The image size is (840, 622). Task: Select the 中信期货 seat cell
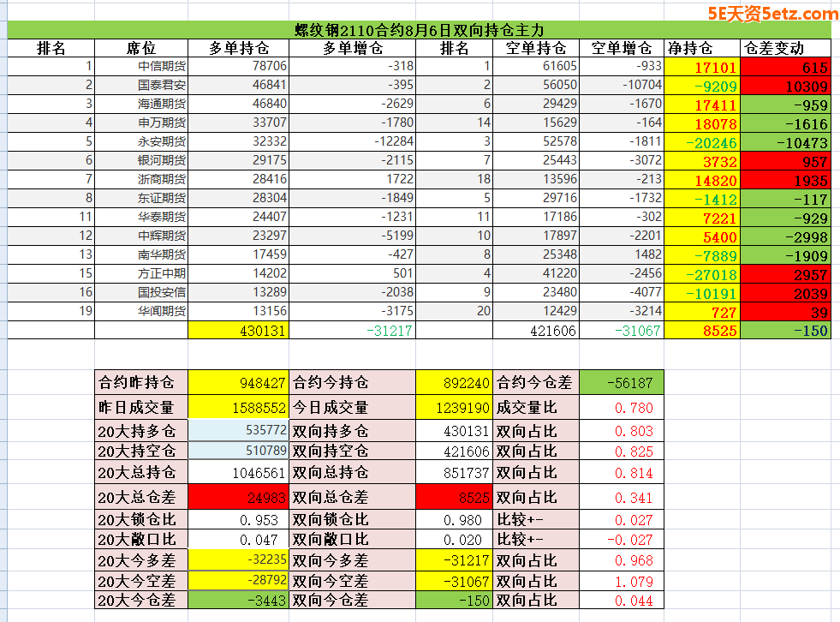tap(141, 67)
